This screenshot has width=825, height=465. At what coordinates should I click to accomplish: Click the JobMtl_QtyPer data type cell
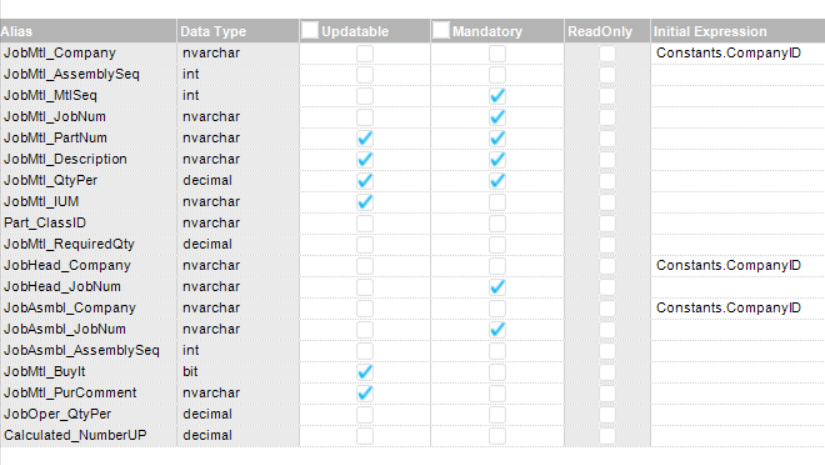(x=237, y=181)
